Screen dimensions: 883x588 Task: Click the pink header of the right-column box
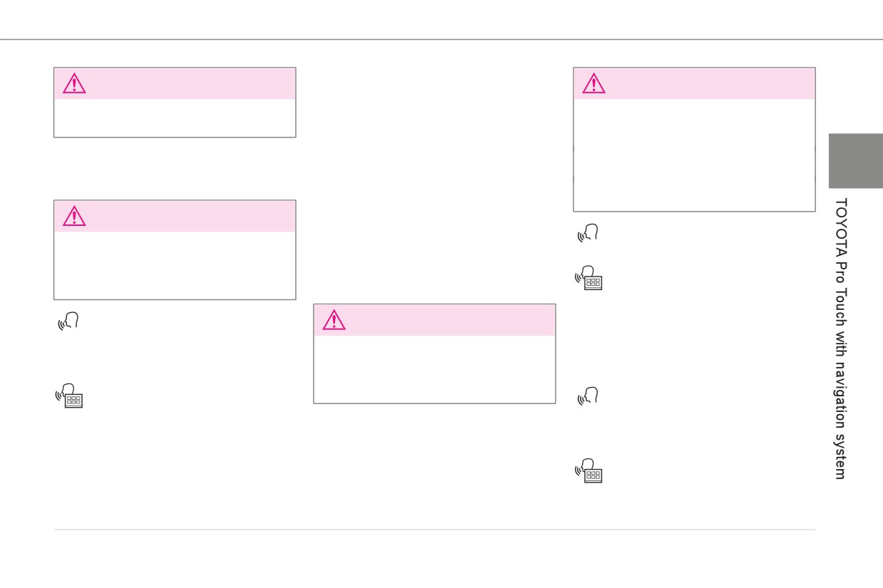point(694,83)
